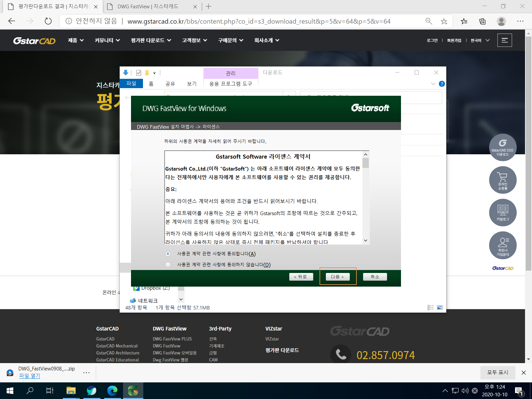The width and height of the screenshot is (532, 399).
Task: Open the 파트너 가입문의 round icon
Action: point(502,245)
